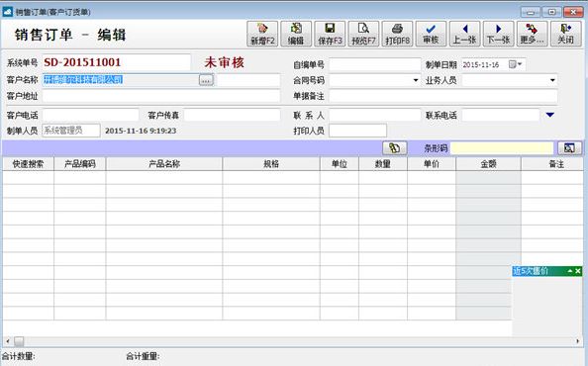Click the icon button left of 条形码

[395, 148]
